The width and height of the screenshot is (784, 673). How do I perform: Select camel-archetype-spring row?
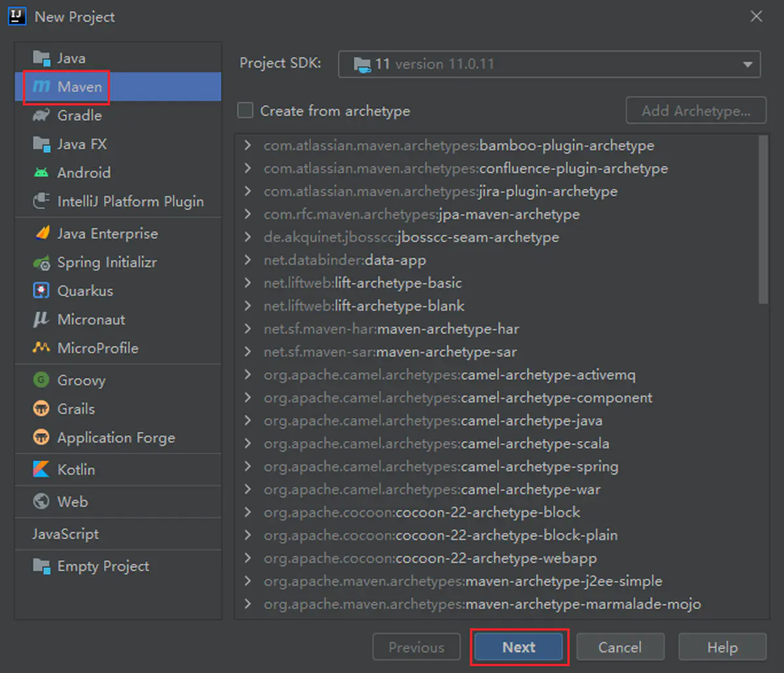click(497, 467)
